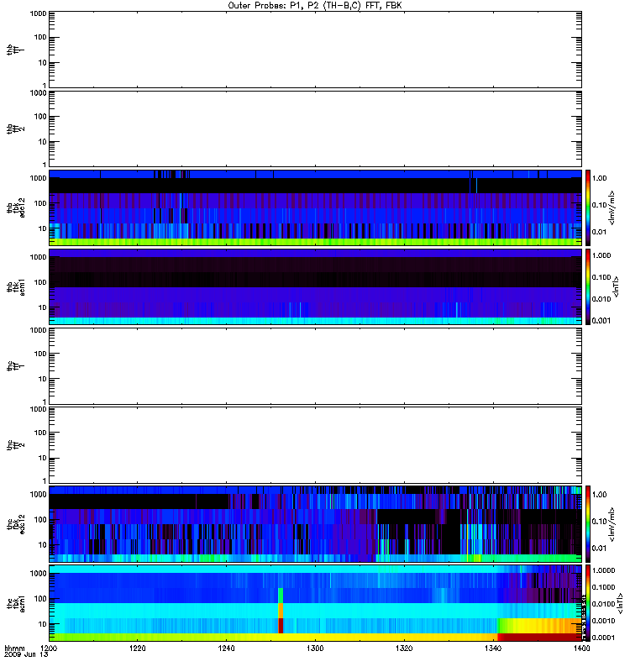Click the black block near 1330 in thc edc12 panel
This screenshot has width=630, height=672.
coord(451,538)
